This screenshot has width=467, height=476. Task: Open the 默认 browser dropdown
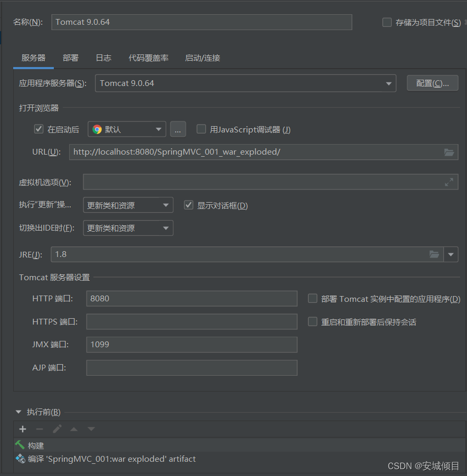127,129
